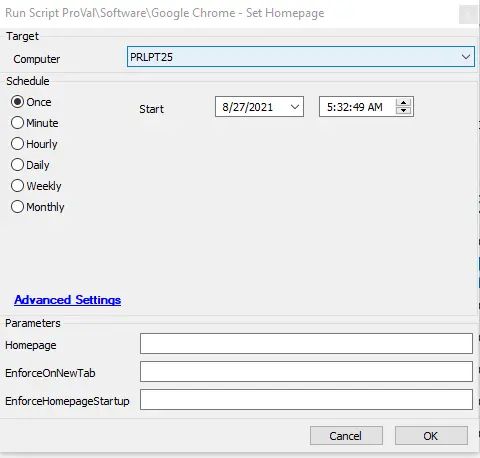Click the EnforceOnNewTab parameter field
The width and height of the screenshot is (480, 458).
tap(306, 372)
